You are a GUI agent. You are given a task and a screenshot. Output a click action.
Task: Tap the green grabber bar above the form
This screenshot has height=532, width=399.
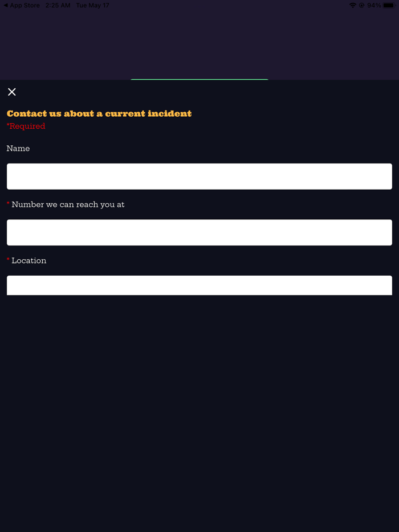199,80
